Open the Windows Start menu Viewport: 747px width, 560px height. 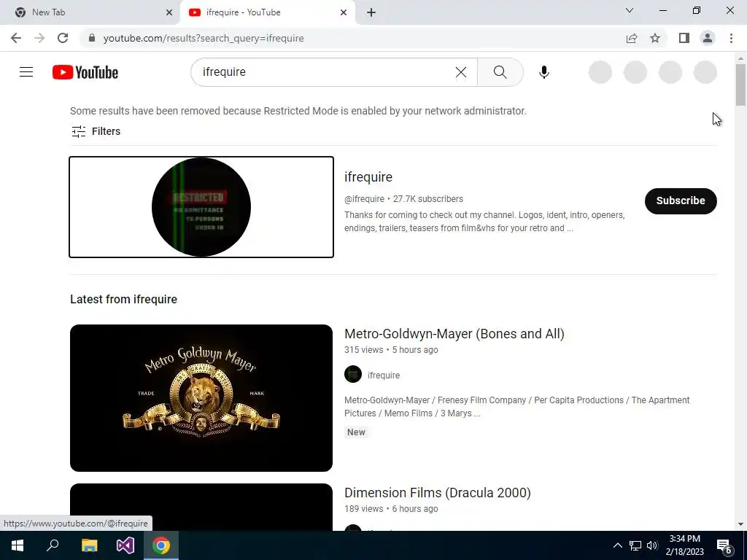[18, 545]
